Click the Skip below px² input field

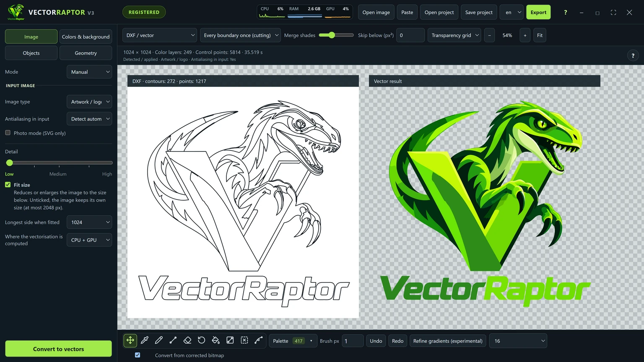(x=410, y=35)
